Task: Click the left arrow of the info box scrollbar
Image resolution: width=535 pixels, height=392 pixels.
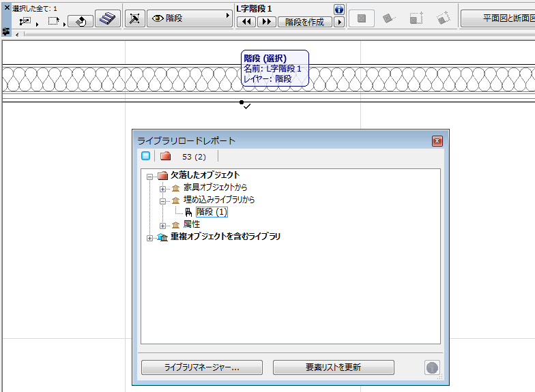Action: click(17, 34)
